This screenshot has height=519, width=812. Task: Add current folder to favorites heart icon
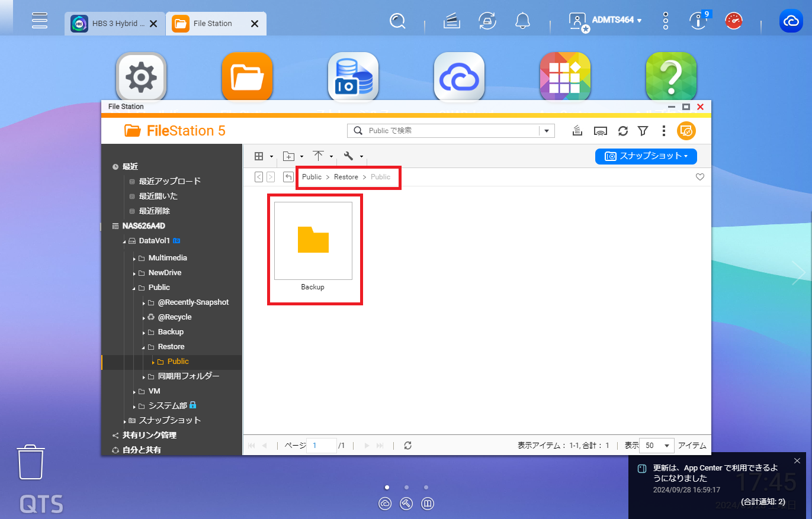pyautogui.click(x=700, y=177)
